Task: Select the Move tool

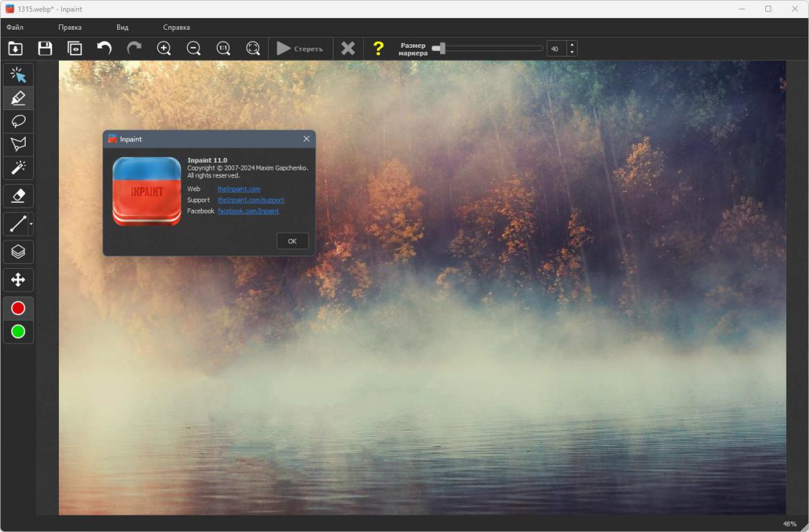Action: coord(19,280)
